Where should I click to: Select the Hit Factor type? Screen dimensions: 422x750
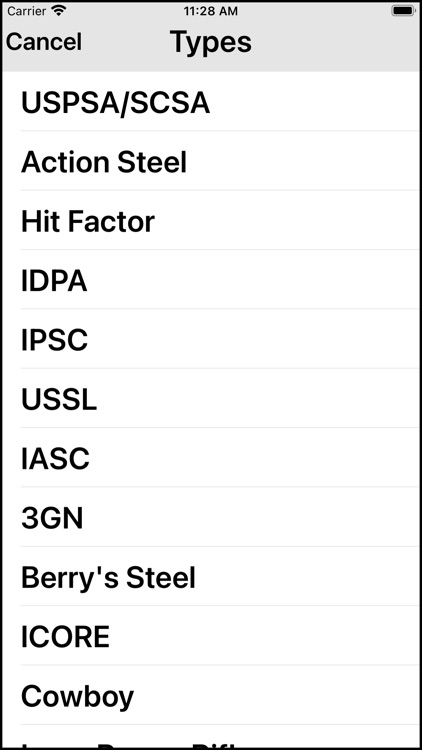(211, 220)
